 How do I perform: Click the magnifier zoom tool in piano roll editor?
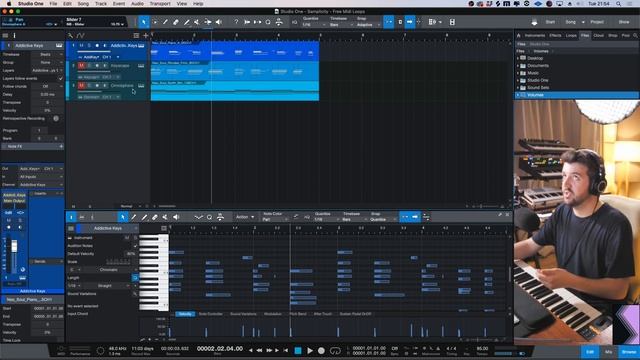coord(209,217)
